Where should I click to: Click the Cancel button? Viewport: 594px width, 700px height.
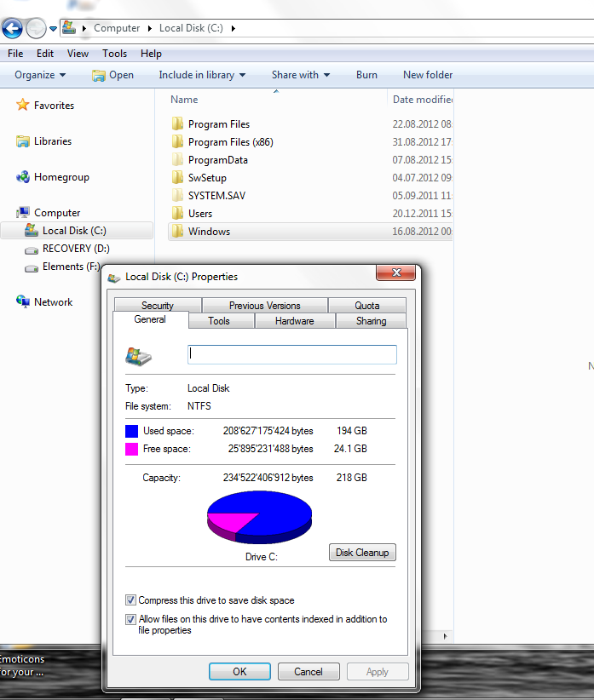tap(309, 671)
